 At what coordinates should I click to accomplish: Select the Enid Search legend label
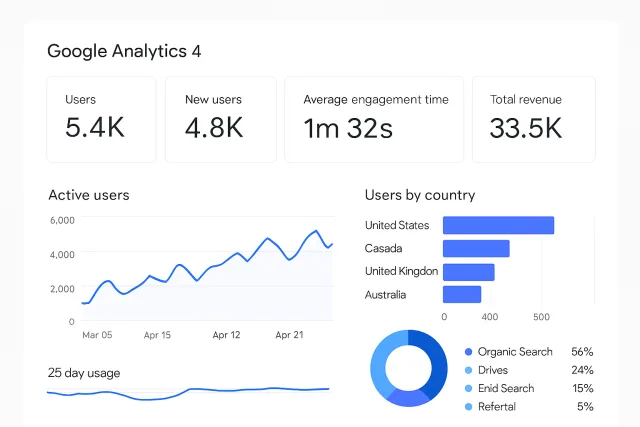coord(506,388)
